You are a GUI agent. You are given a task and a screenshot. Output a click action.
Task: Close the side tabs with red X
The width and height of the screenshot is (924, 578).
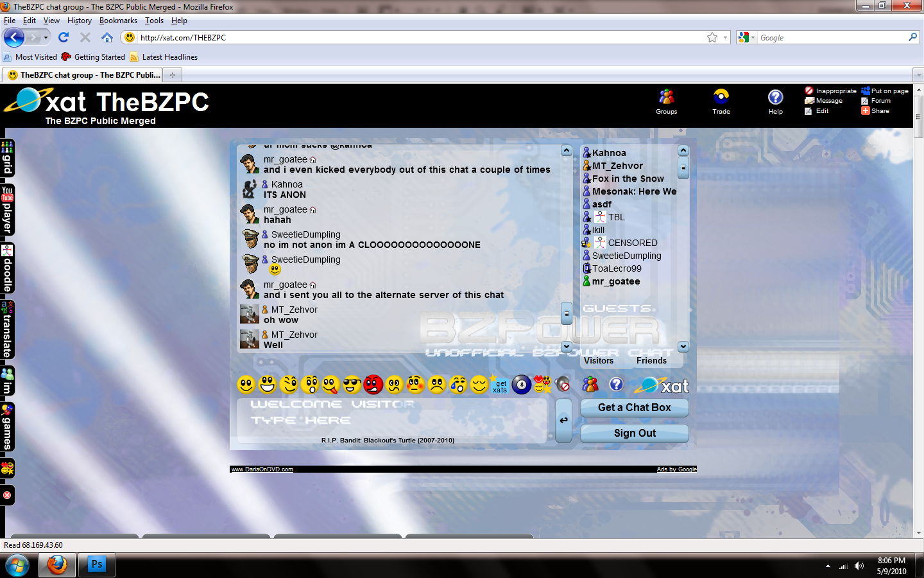pyautogui.click(x=7, y=495)
